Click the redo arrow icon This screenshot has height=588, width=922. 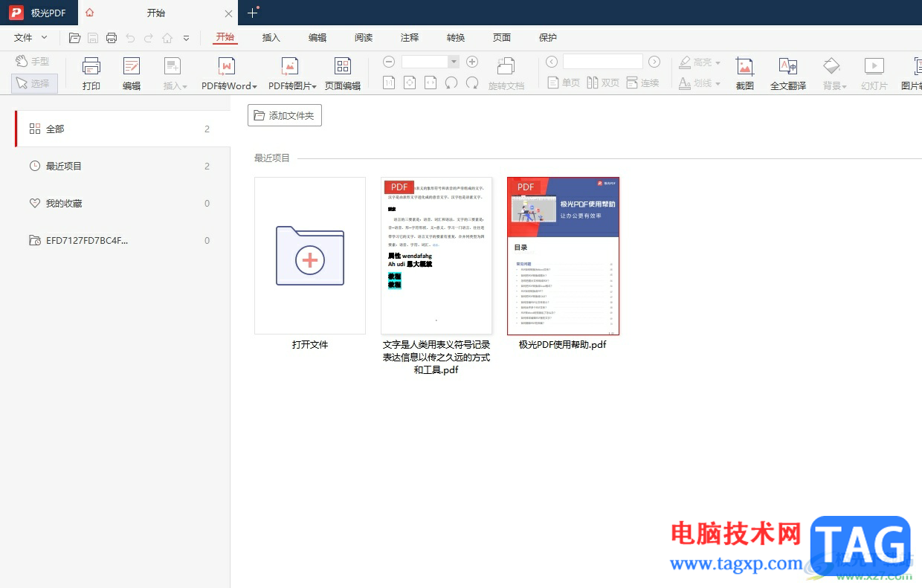(x=149, y=38)
